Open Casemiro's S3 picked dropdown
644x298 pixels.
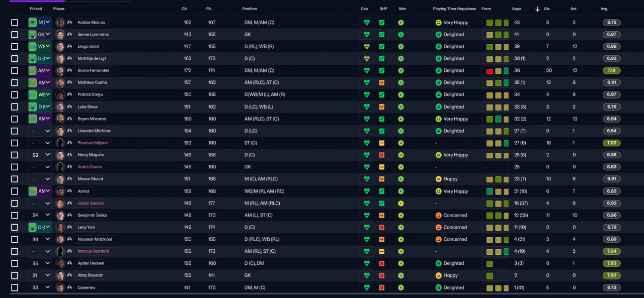[40, 288]
